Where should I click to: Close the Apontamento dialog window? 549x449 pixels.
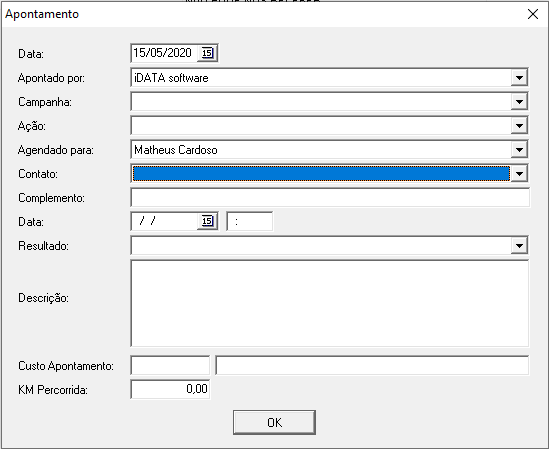click(533, 14)
